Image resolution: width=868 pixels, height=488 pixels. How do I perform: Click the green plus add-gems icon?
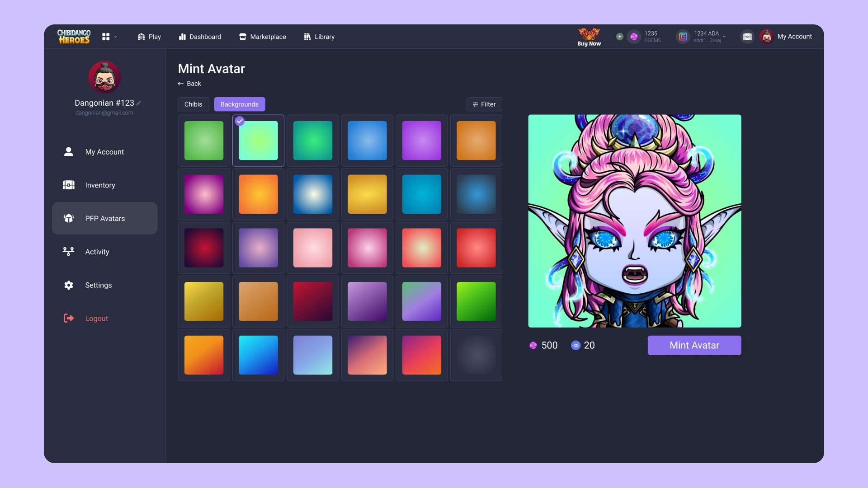(x=619, y=37)
